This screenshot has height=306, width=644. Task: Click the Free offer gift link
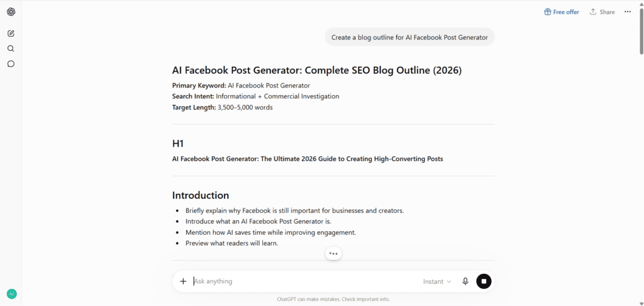[562, 12]
